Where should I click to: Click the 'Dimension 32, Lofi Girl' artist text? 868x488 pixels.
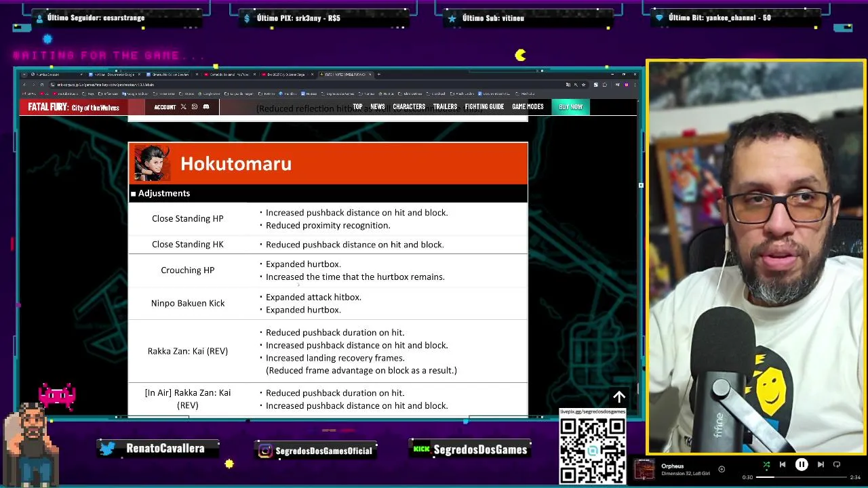686,473
